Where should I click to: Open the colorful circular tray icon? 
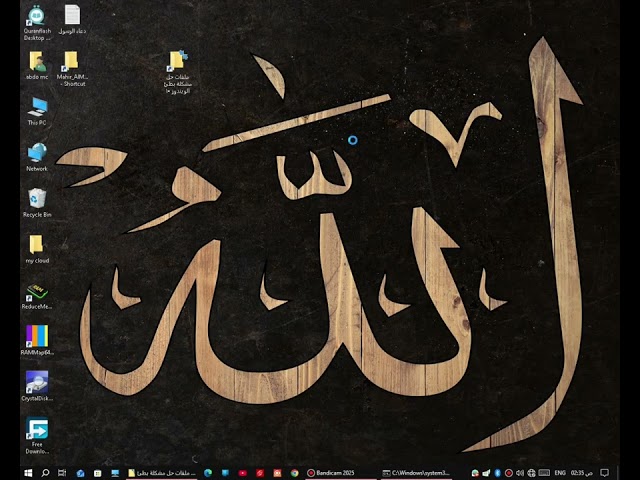pyautogui.click(x=475, y=473)
